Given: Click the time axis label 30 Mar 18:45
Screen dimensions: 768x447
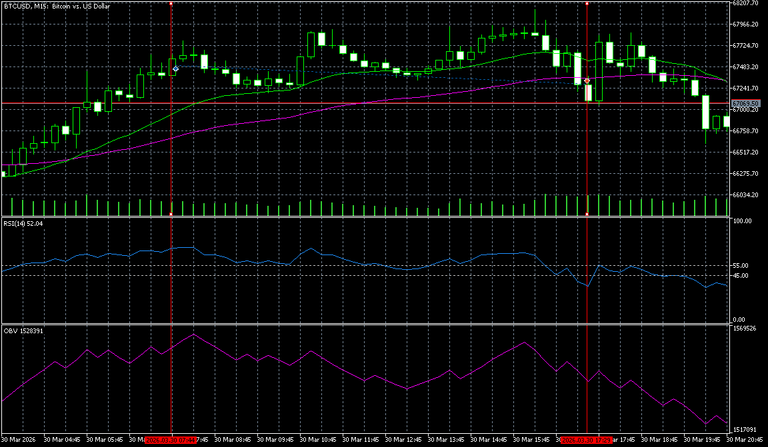Looking at the screenshot, I should click(x=659, y=440).
